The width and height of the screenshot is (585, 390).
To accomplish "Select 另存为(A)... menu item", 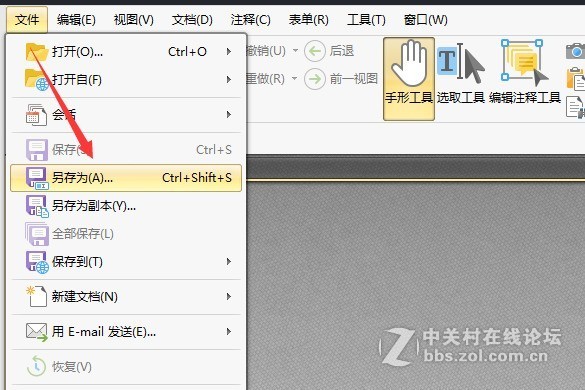I will pyautogui.click(x=126, y=178).
